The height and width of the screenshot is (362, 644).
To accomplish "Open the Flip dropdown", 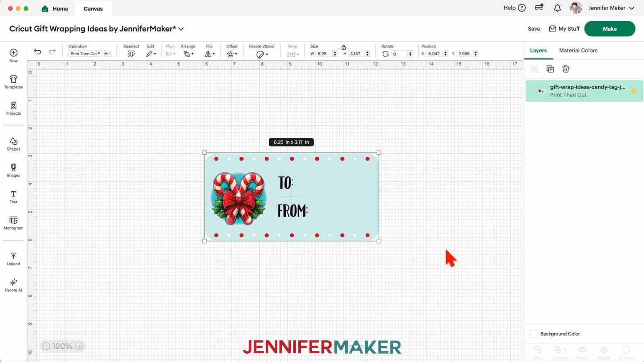I will coord(210,54).
